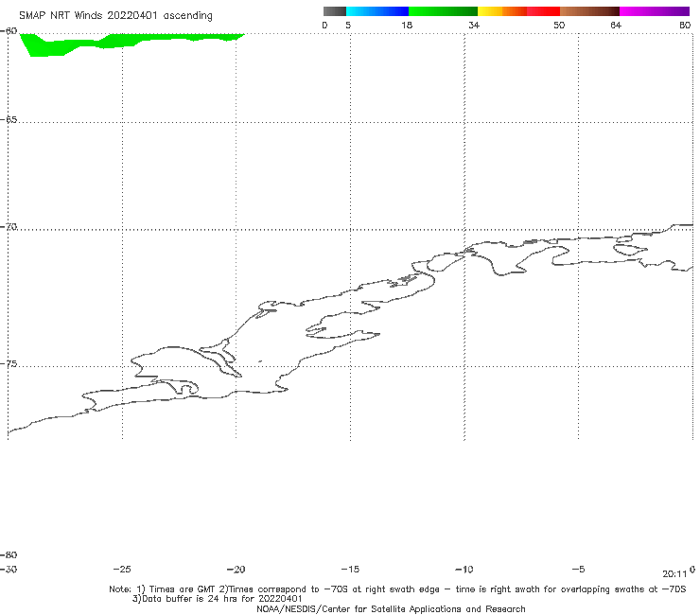Click the longitude label '-5'
This screenshot has height=615, width=700.
[578, 570]
